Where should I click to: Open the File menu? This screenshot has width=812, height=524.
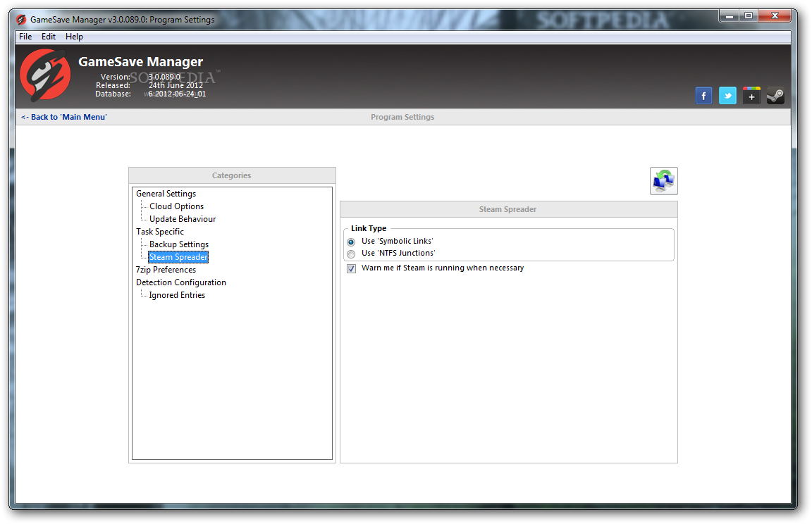click(x=25, y=37)
